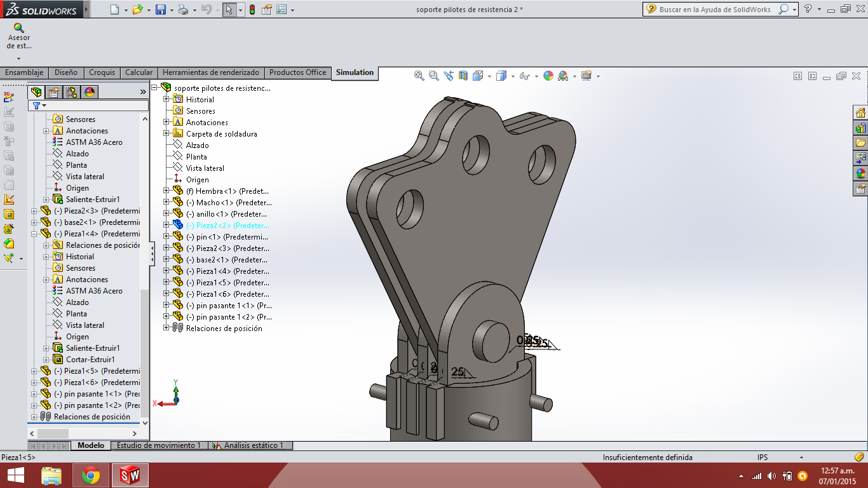Click the Print icon
Viewport: 868px width, 488px height.
(183, 10)
